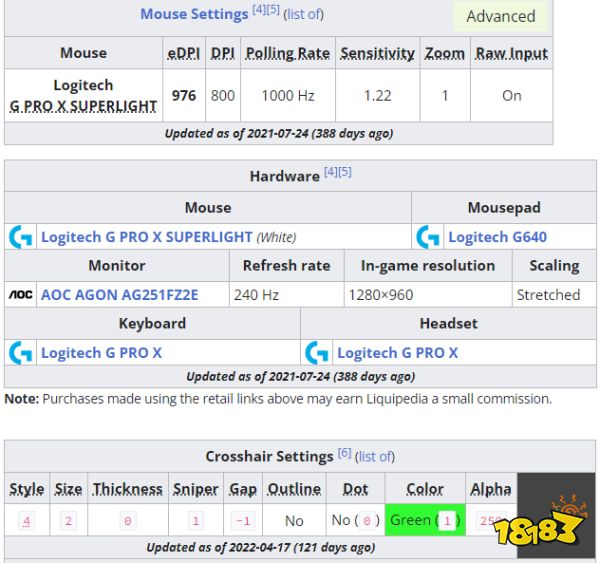
Task: Click the Raw Input column header
Action: tap(511, 53)
